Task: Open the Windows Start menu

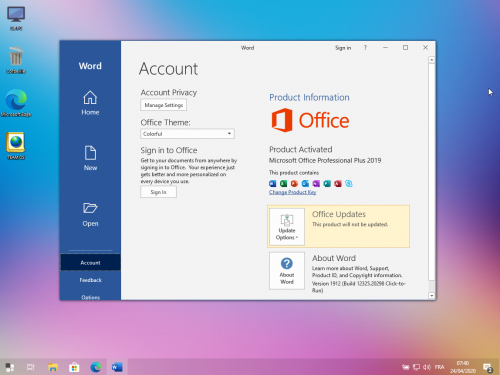Action: (x=10, y=367)
